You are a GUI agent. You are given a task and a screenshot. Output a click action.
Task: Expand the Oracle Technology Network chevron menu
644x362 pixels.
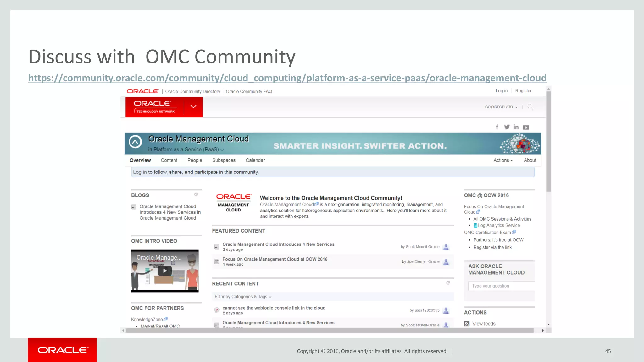click(193, 107)
